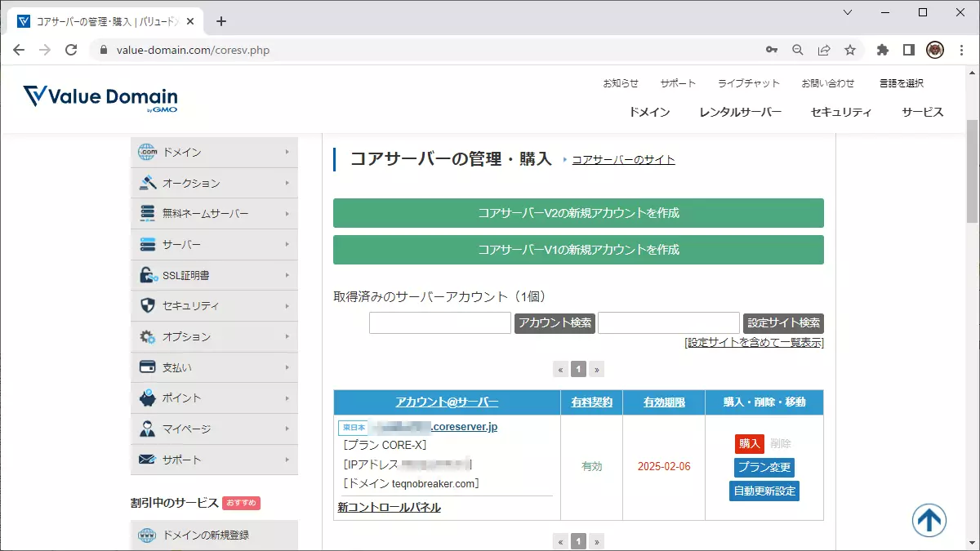Click the 支払い credit card icon
Viewport: 980px width, 551px height.
(x=148, y=367)
